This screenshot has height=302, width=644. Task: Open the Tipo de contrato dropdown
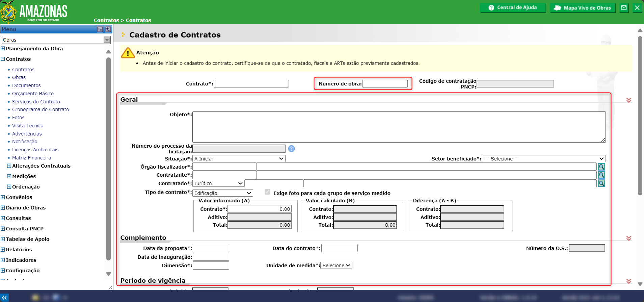pyautogui.click(x=222, y=193)
